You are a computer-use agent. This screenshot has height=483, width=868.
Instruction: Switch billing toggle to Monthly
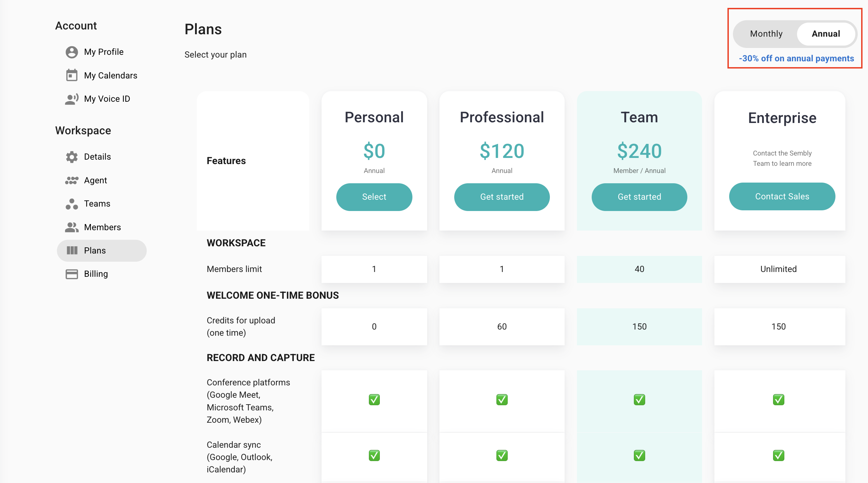pos(766,34)
